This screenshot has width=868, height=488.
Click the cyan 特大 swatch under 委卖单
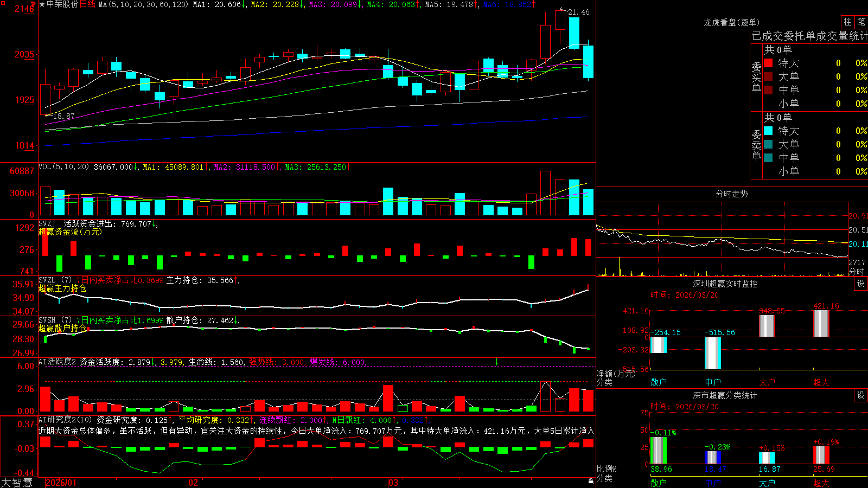(768, 131)
